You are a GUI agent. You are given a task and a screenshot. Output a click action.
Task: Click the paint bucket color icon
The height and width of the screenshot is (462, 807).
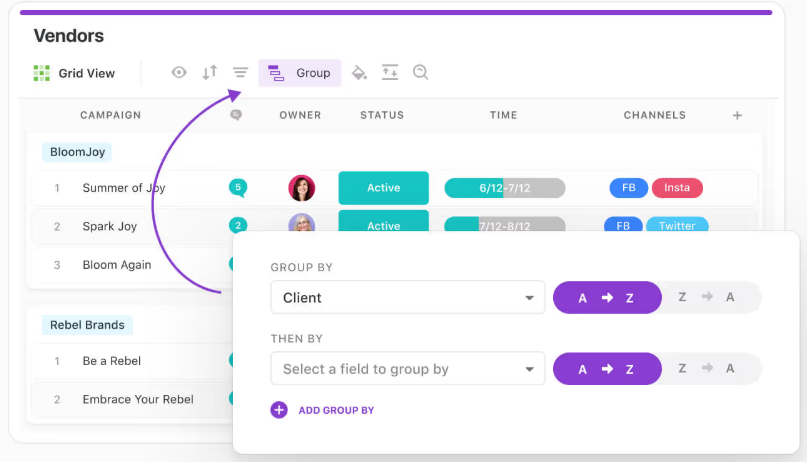(x=360, y=72)
